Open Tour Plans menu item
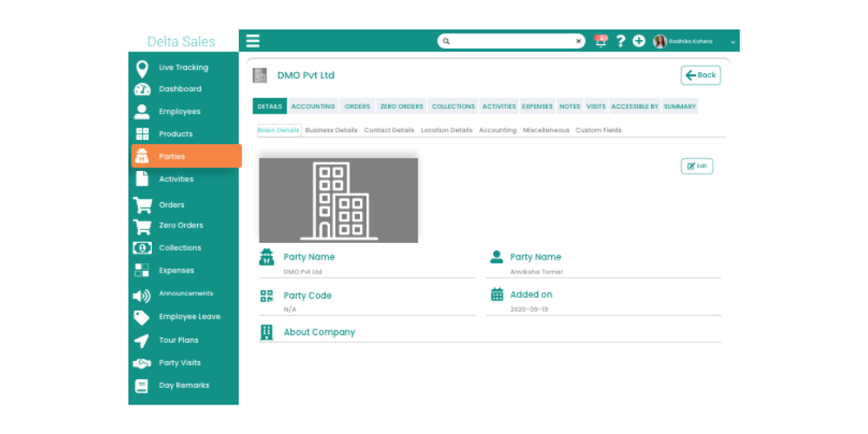 [178, 340]
